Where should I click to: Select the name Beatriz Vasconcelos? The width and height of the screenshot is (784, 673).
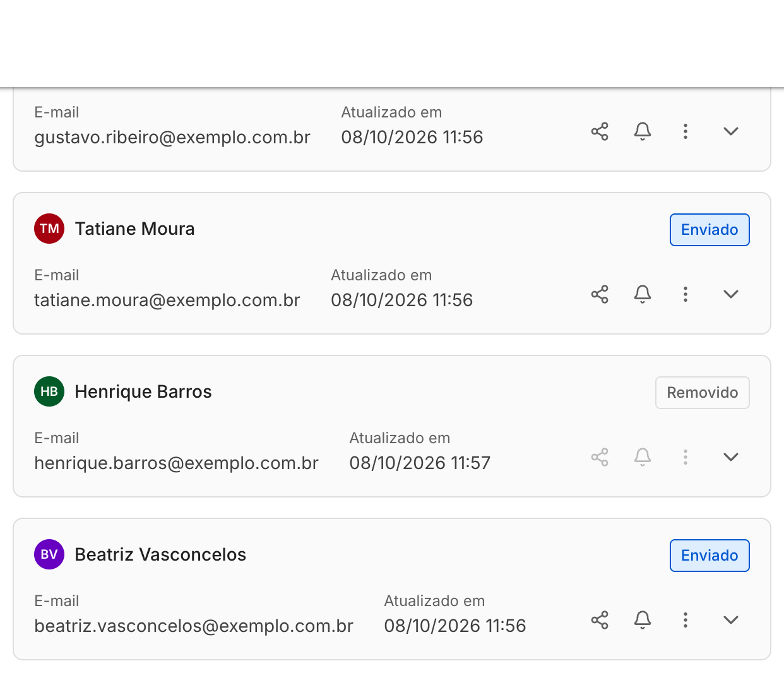pyautogui.click(x=160, y=554)
